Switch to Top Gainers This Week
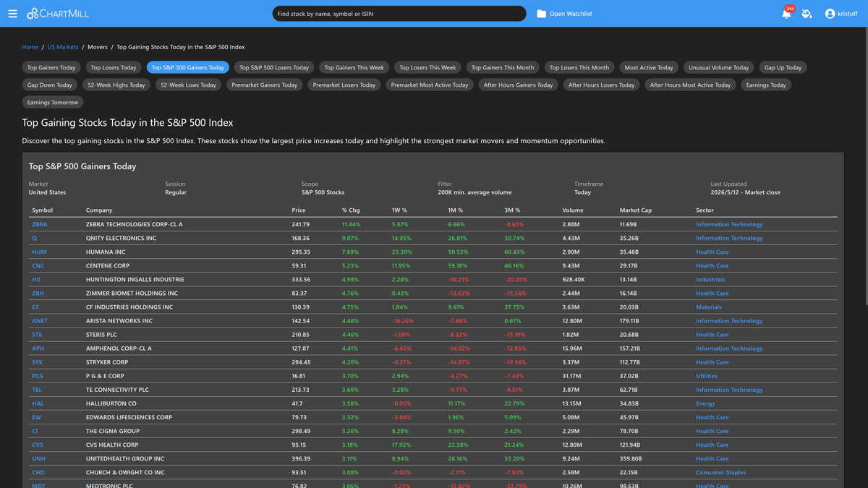The width and height of the screenshot is (868, 488). [354, 67]
